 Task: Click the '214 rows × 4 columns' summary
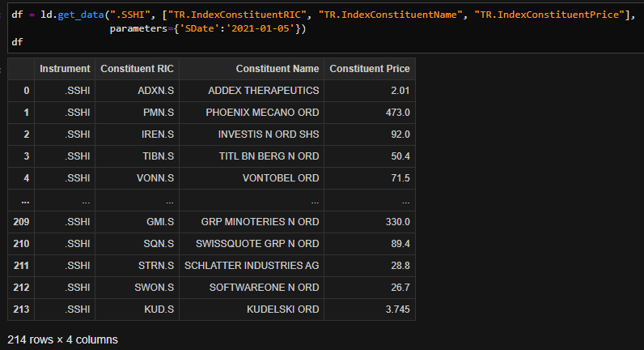pos(63,339)
